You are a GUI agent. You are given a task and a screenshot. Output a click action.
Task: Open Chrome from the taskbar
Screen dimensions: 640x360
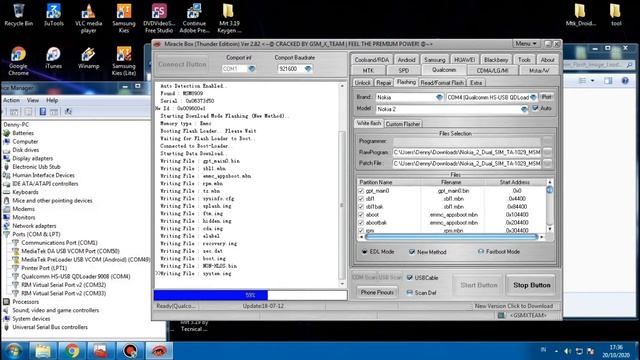72,351
